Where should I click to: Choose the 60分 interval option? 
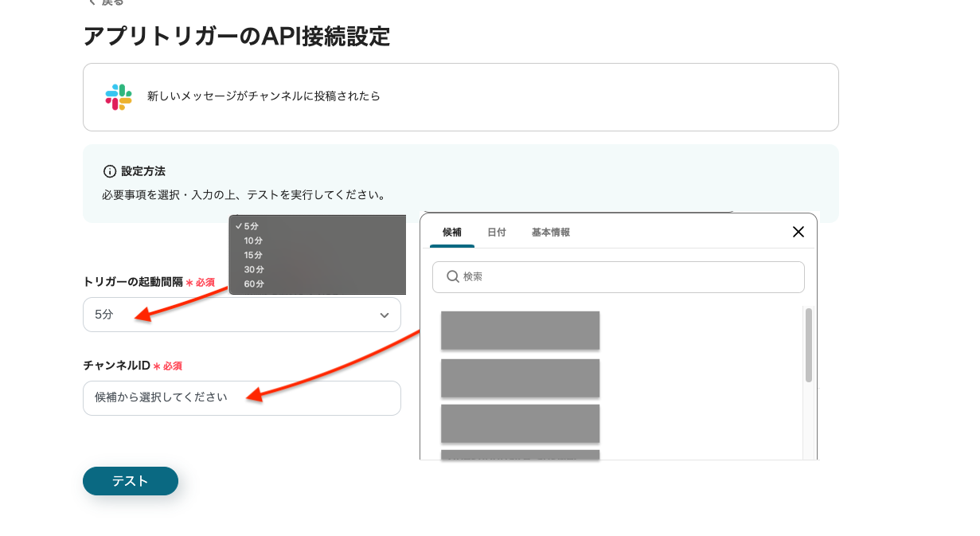tap(253, 284)
